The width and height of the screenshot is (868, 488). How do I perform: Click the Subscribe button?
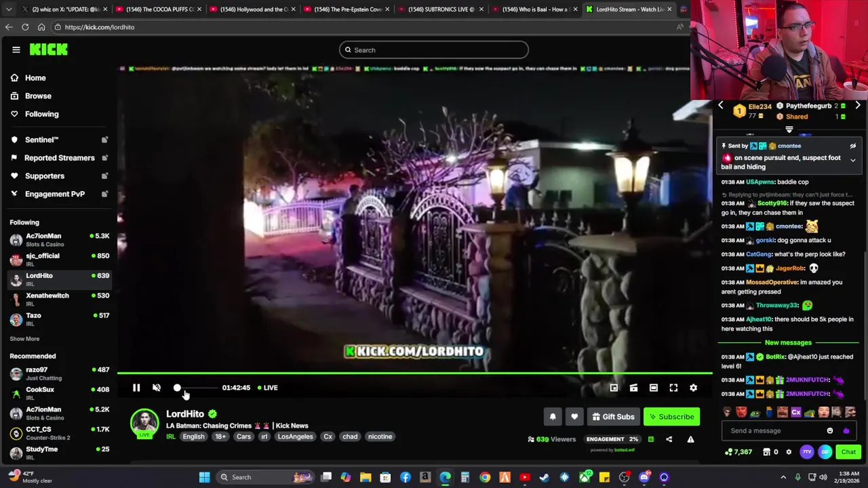pos(671,417)
